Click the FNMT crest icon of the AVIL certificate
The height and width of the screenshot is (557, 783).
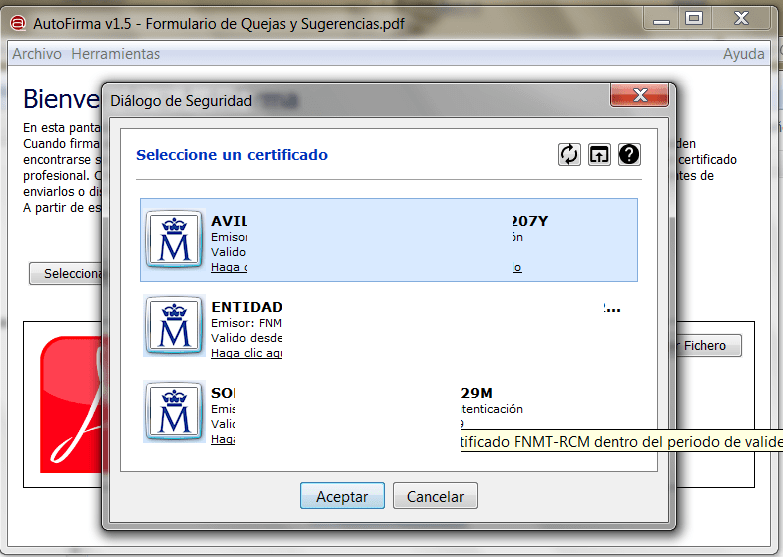pyautogui.click(x=175, y=240)
